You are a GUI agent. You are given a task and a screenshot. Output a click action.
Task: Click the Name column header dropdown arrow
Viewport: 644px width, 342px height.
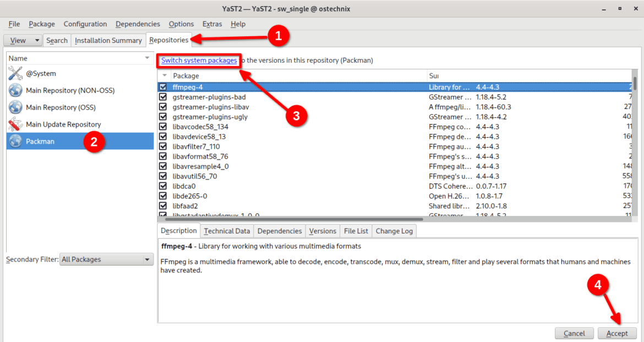147,58
